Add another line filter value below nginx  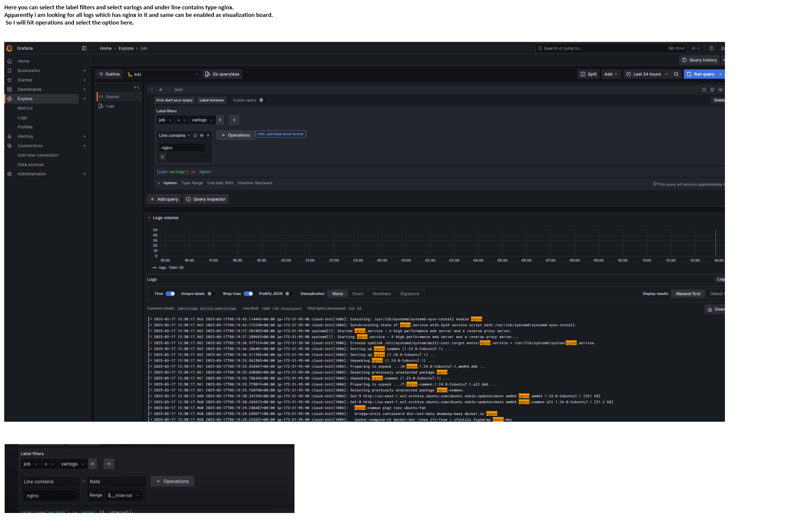tap(162, 157)
